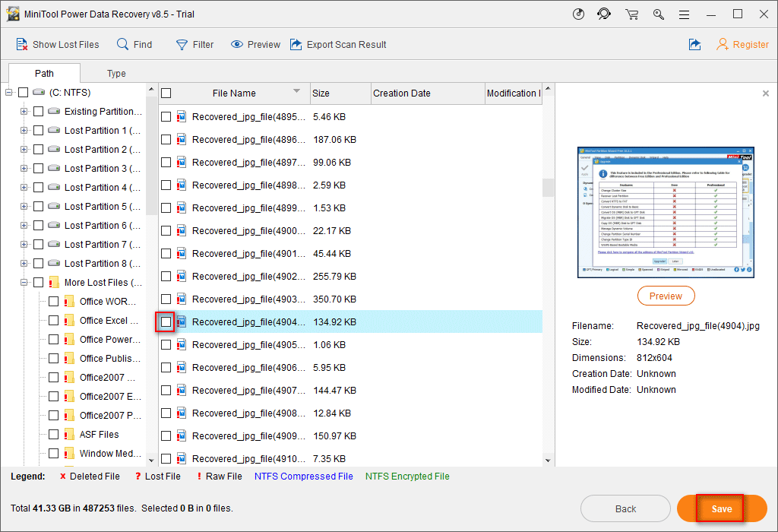
Task: Close the preview panel with X
Action: coord(766,93)
